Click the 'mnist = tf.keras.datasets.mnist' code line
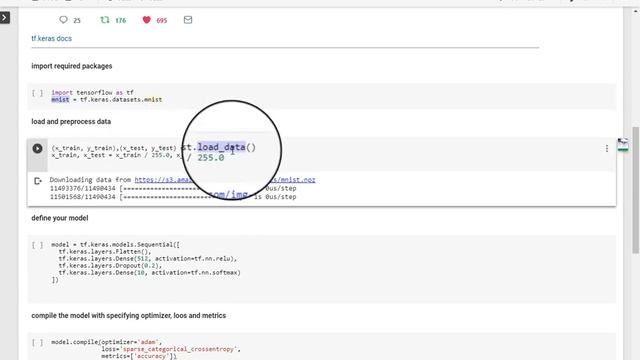Screen dimensions: 640x360 [107, 100]
